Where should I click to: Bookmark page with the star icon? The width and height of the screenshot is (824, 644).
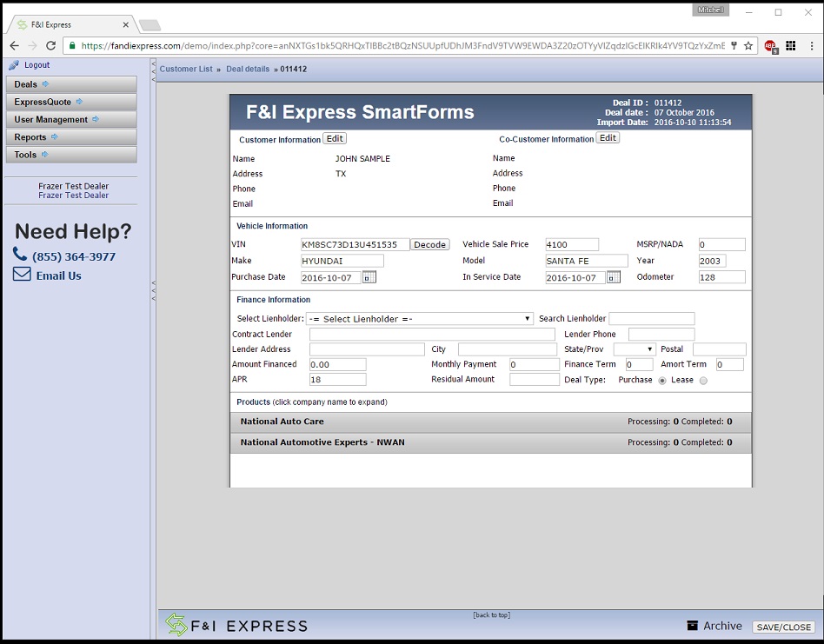[748, 46]
